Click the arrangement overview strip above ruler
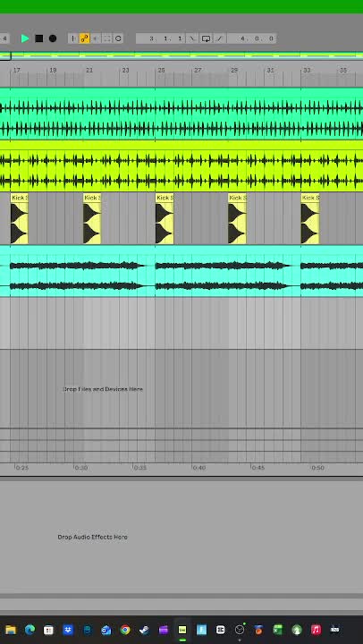363x644 pixels. tap(181, 55)
